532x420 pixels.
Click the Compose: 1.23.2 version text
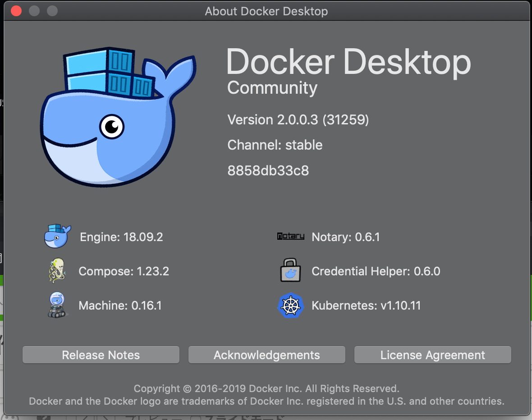pos(124,271)
